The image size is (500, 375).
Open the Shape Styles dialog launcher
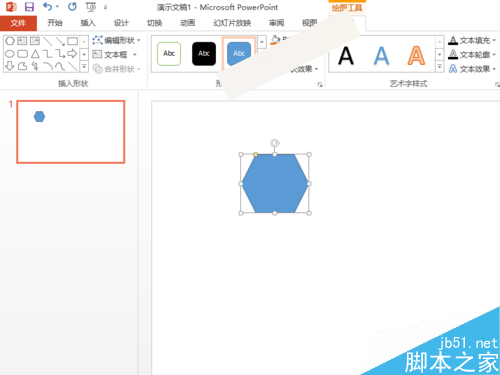pyautogui.click(x=320, y=85)
